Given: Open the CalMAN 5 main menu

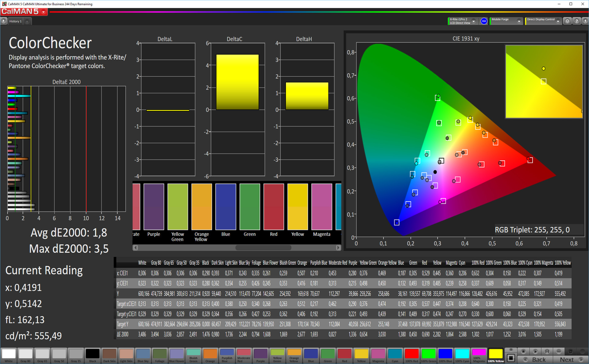Looking at the screenshot, I should pyautogui.click(x=44, y=12).
